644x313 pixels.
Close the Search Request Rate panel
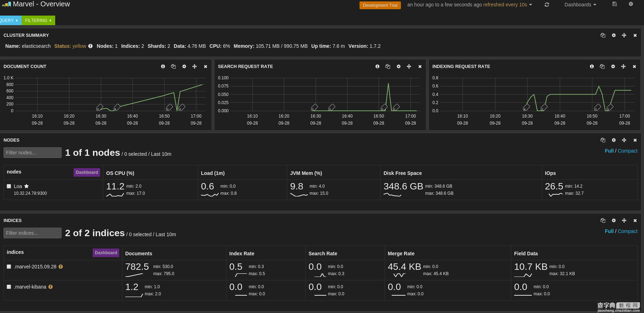(x=420, y=67)
